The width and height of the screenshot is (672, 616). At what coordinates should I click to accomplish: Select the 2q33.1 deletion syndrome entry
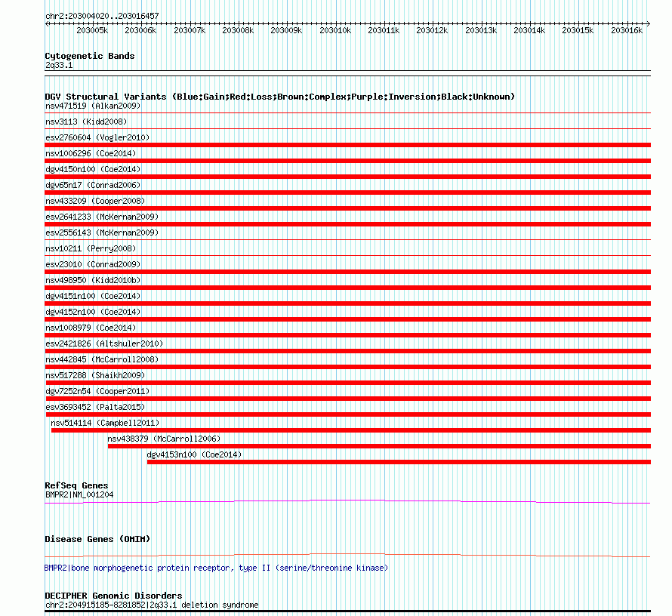152,605
